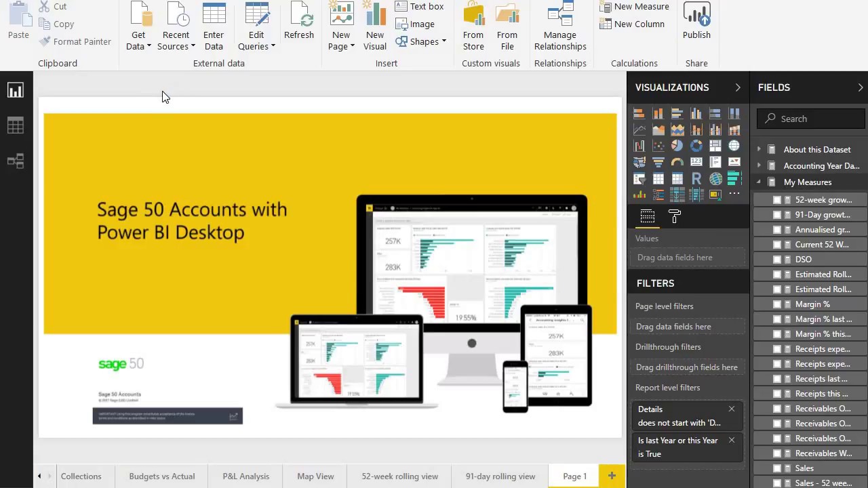The image size is (868, 488).
Task: Open the P&L Analysis page tab
Action: pos(246,476)
